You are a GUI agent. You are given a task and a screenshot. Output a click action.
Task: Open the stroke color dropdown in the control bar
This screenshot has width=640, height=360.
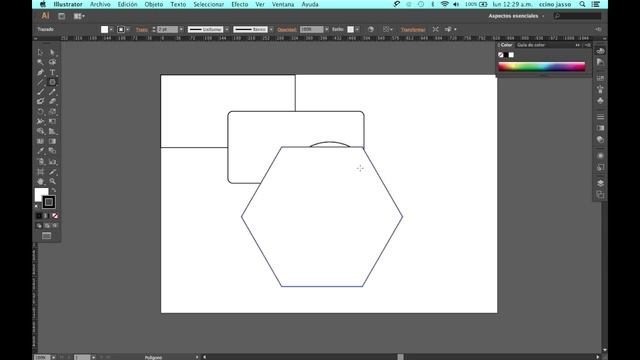click(128, 29)
